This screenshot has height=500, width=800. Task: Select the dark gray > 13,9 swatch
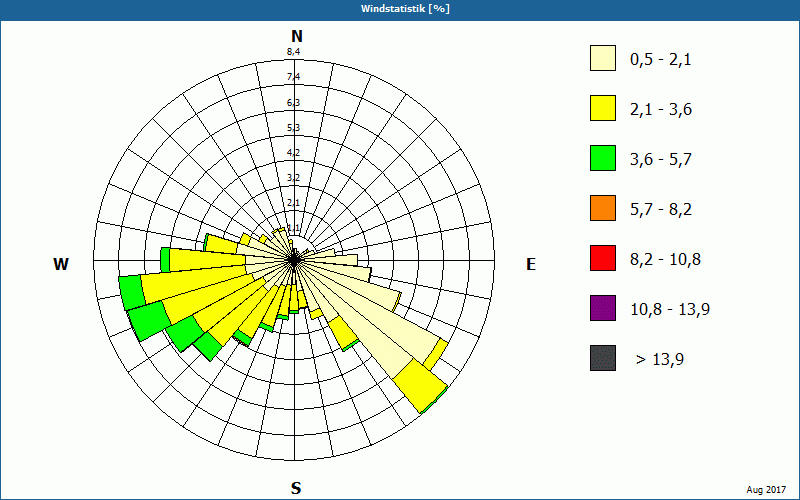[x=603, y=358]
